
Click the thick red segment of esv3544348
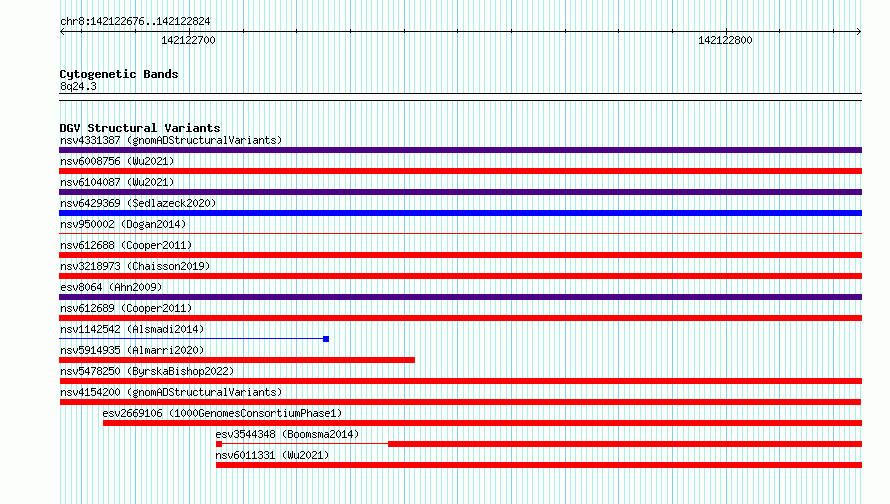coord(625,444)
